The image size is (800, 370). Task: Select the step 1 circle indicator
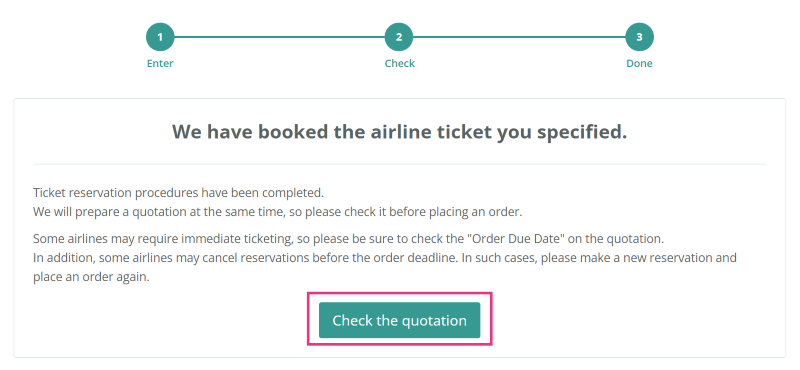tap(160, 37)
